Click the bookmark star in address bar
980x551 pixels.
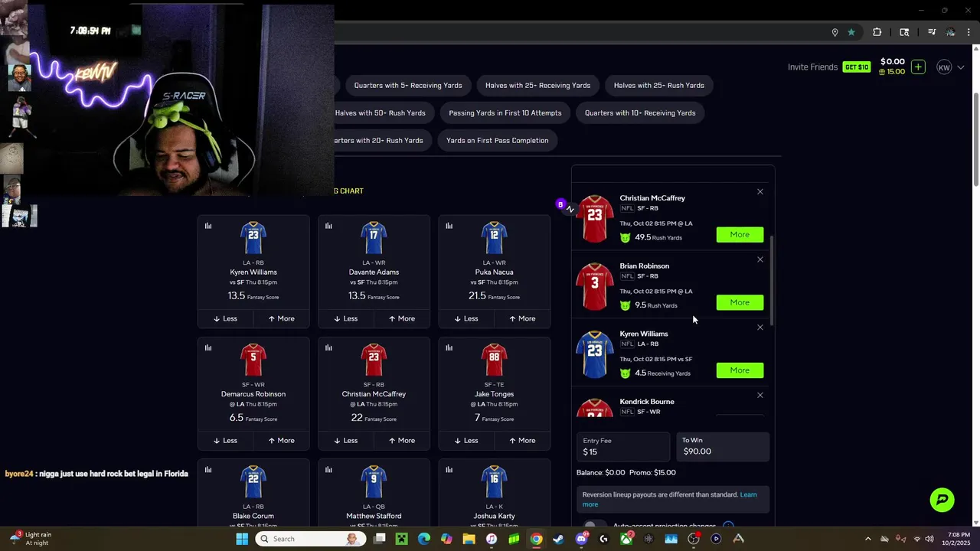(851, 32)
